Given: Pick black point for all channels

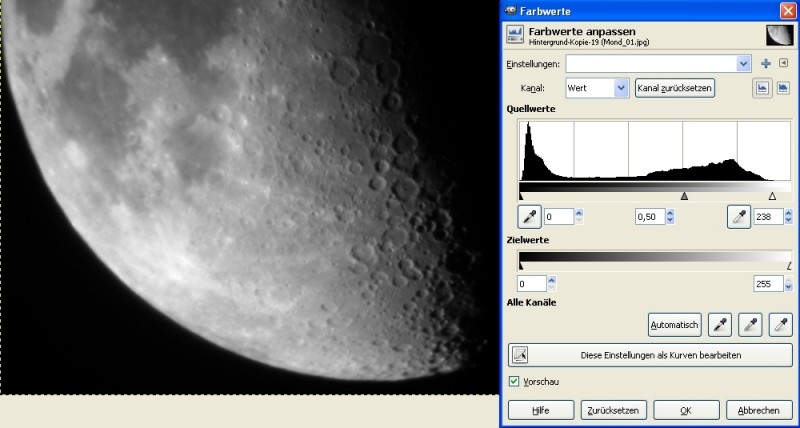Looking at the screenshot, I should (720, 324).
